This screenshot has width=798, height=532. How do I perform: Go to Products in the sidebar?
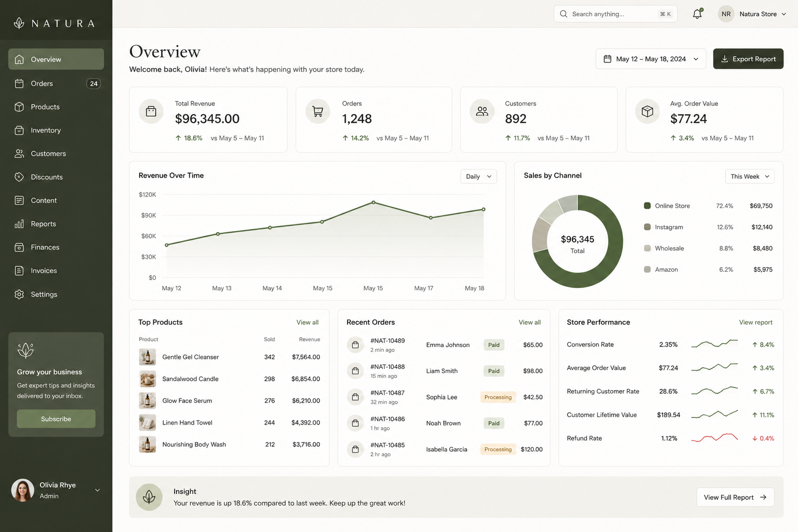[x=56, y=107]
